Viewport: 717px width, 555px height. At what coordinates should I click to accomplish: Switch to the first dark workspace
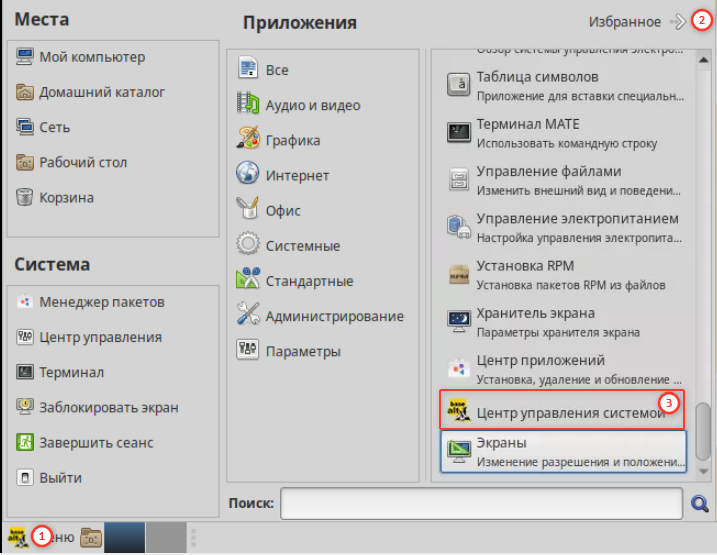124,538
